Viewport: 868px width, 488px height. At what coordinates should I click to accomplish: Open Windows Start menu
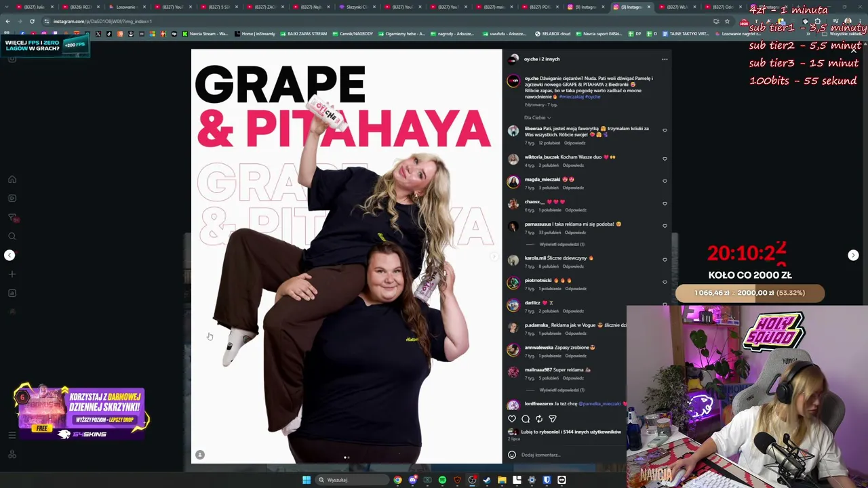pyautogui.click(x=307, y=480)
